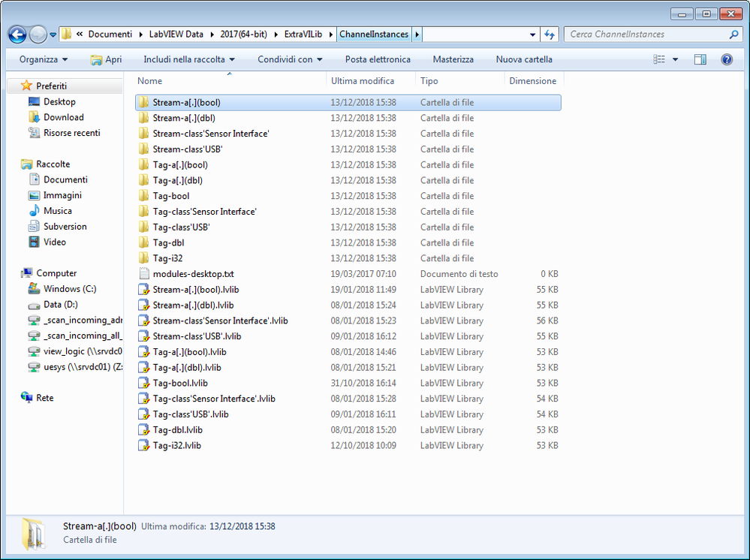Change the view with the view icon
This screenshot has height=560, width=750.
[x=659, y=59]
